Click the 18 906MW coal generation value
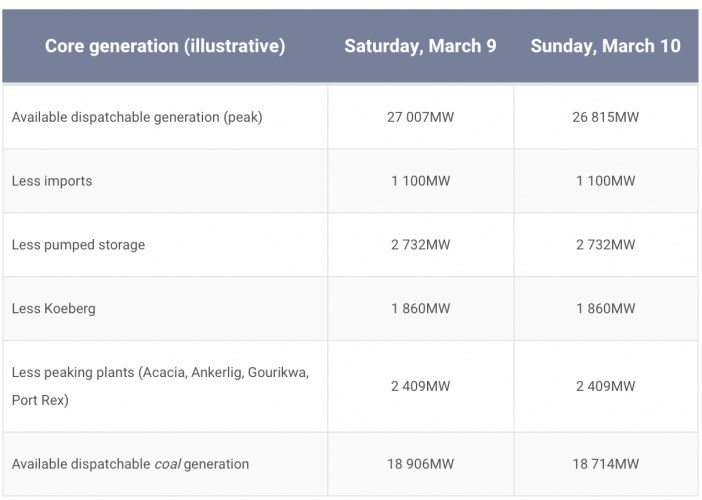702x500 pixels. pos(420,464)
